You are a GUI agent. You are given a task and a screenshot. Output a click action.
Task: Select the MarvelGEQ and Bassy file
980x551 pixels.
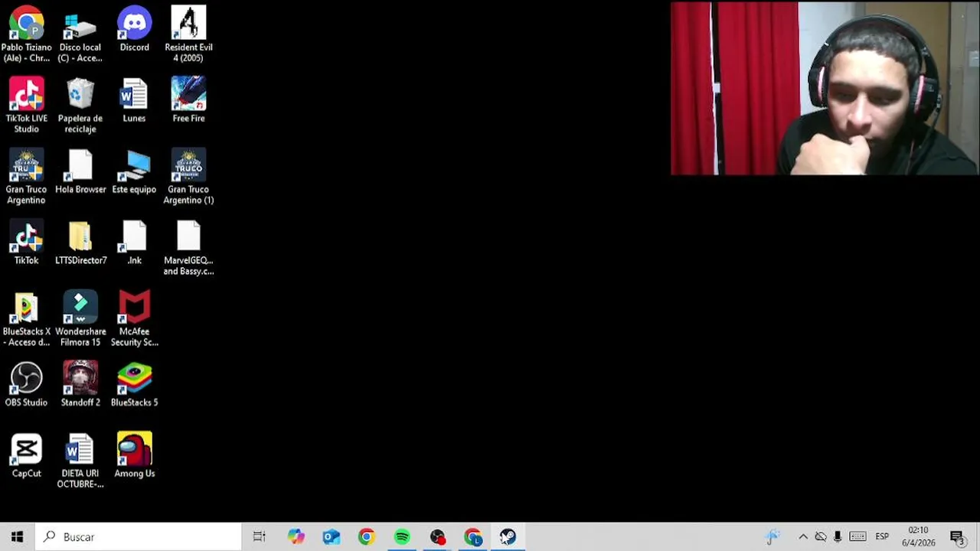(x=188, y=248)
